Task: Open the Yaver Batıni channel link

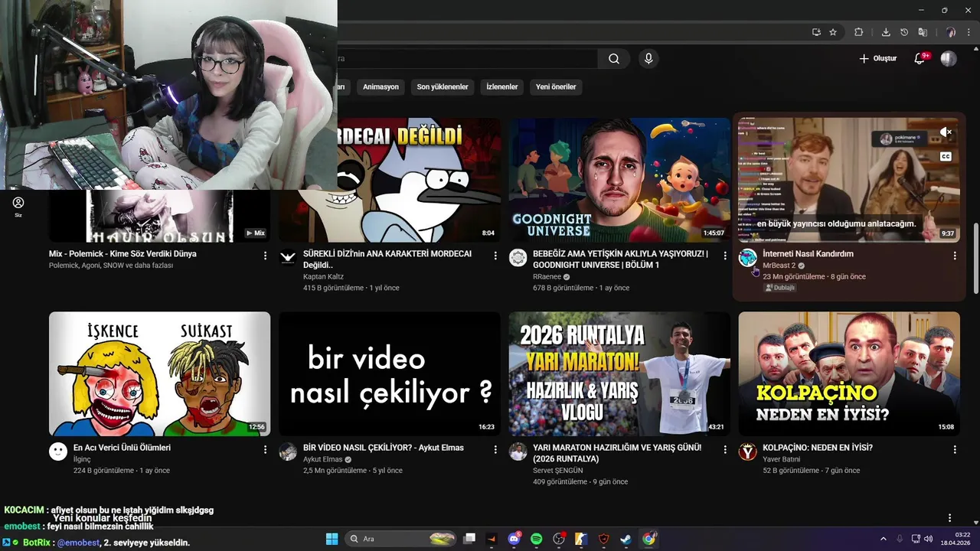Action: click(781, 459)
